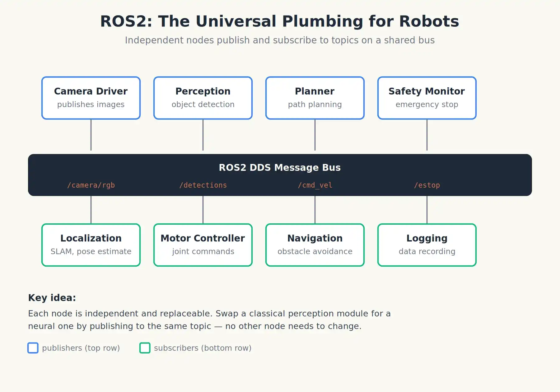Image resolution: width=560 pixels, height=392 pixels.
Task: Click the line starting 'neural one by publishing'
Action: point(195,326)
